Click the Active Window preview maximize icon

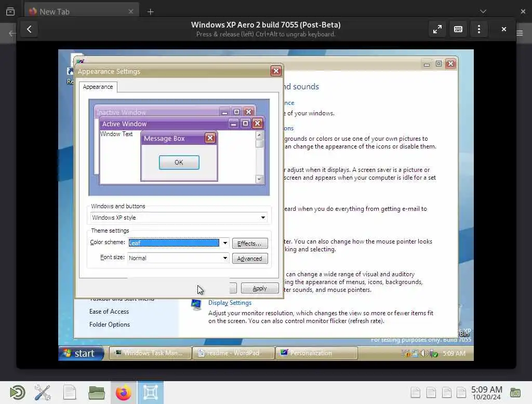[245, 124]
